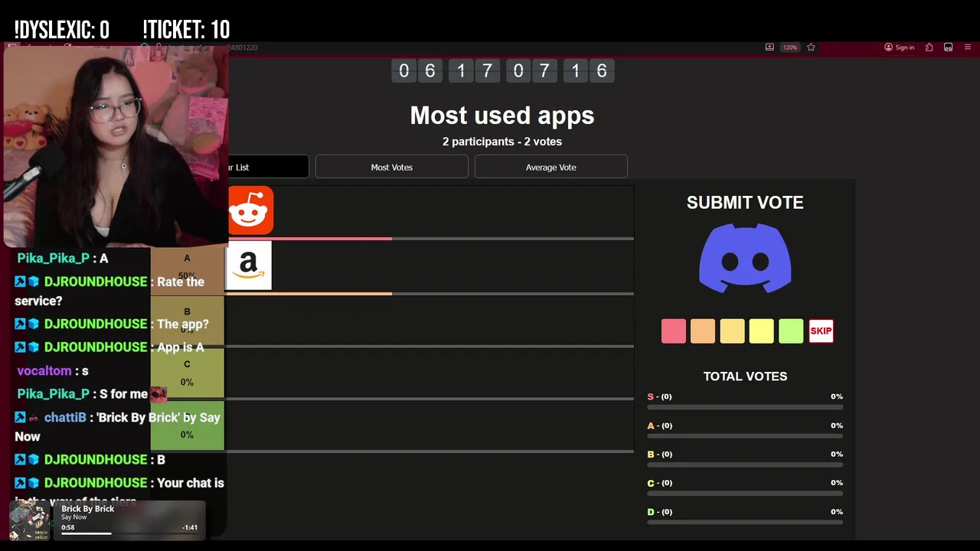
Task: Click the song title Brick By Brick
Action: click(x=87, y=509)
